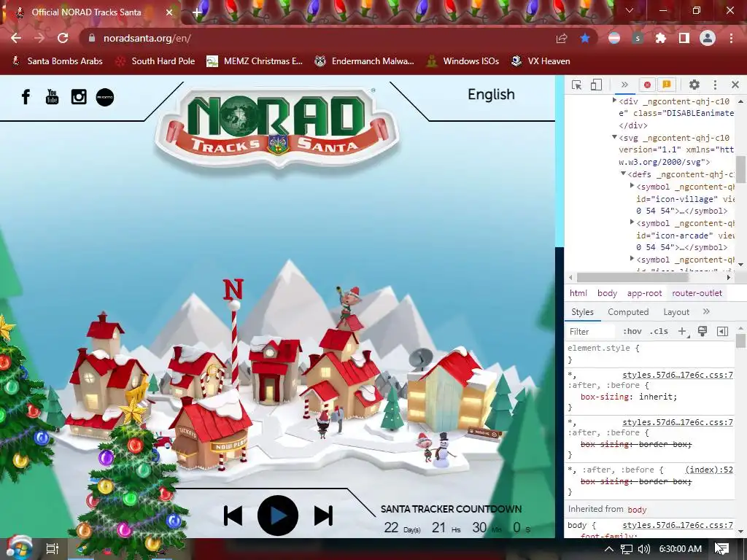Viewport: 747px width, 560px height.
Task: Open NORAD's YouTube channel icon
Action: [x=52, y=97]
